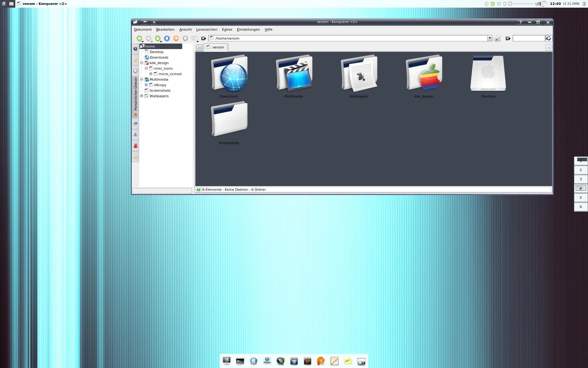The image size is (588, 368).
Task: Click the grey Stop toolbar button
Action: point(185,38)
